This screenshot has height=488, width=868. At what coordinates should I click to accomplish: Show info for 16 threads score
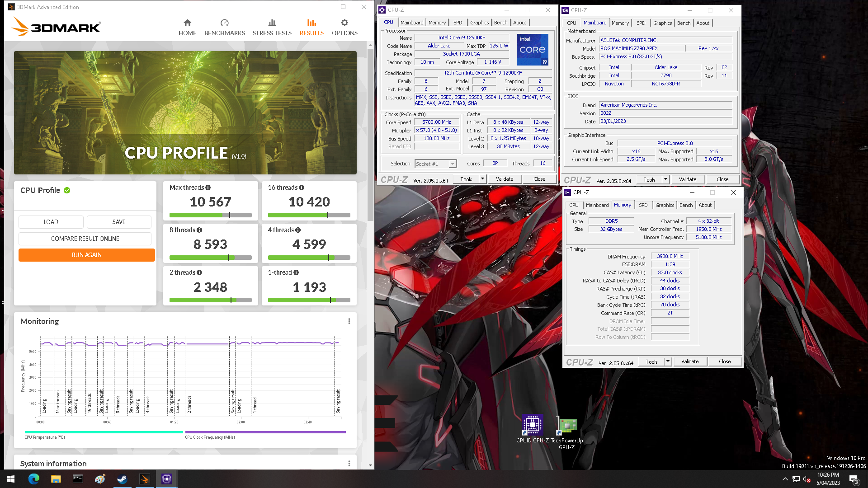coord(302,188)
